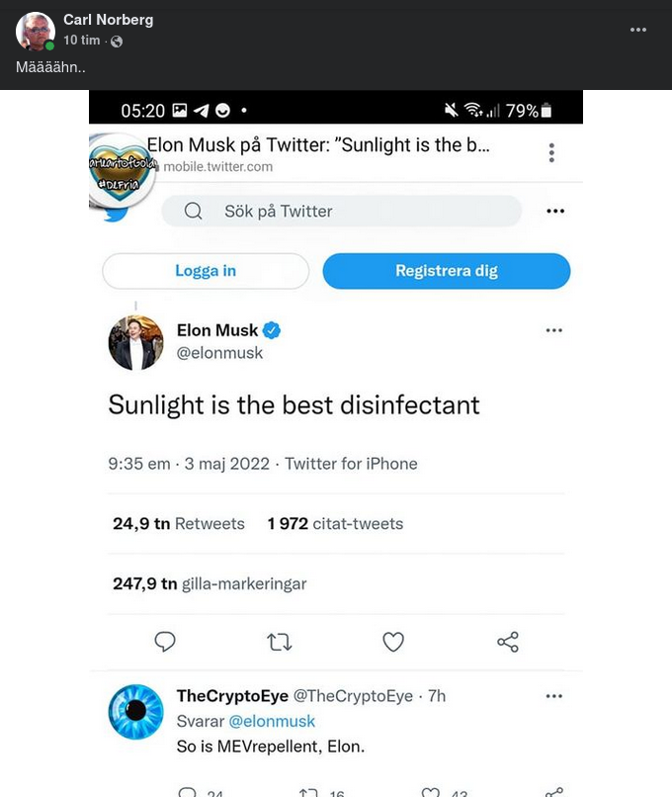
Task: Open the three-dot menu on Carl Norberg's post
Action: [638, 30]
